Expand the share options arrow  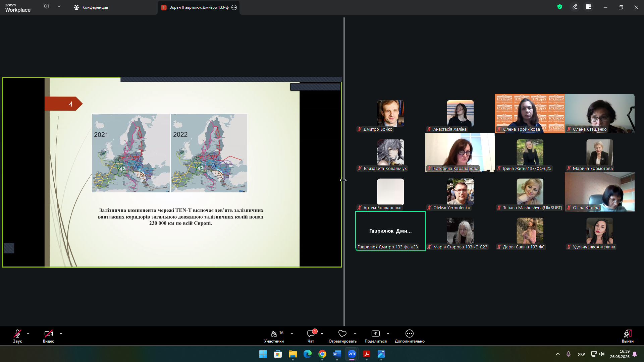pyautogui.click(x=388, y=334)
